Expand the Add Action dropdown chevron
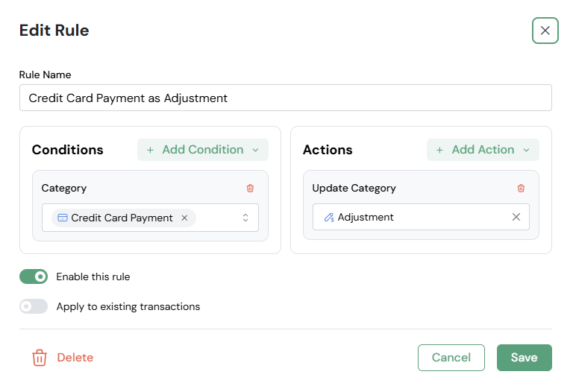 click(527, 150)
